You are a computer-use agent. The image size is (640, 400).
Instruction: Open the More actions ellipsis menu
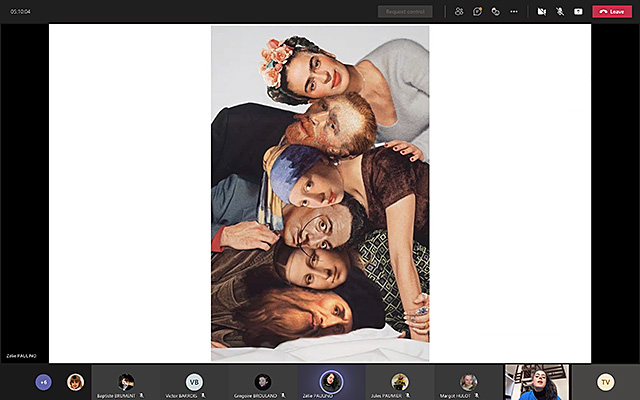coord(514,11)
